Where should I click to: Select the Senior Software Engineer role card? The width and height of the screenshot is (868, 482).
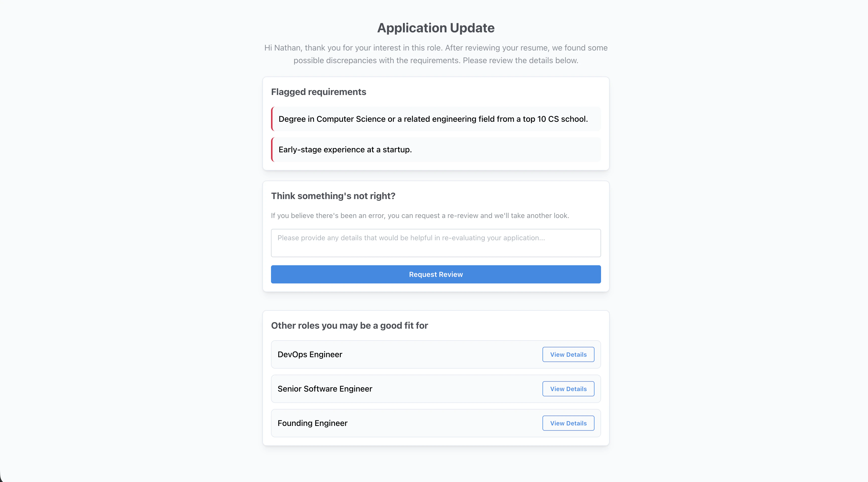(435, 389)
